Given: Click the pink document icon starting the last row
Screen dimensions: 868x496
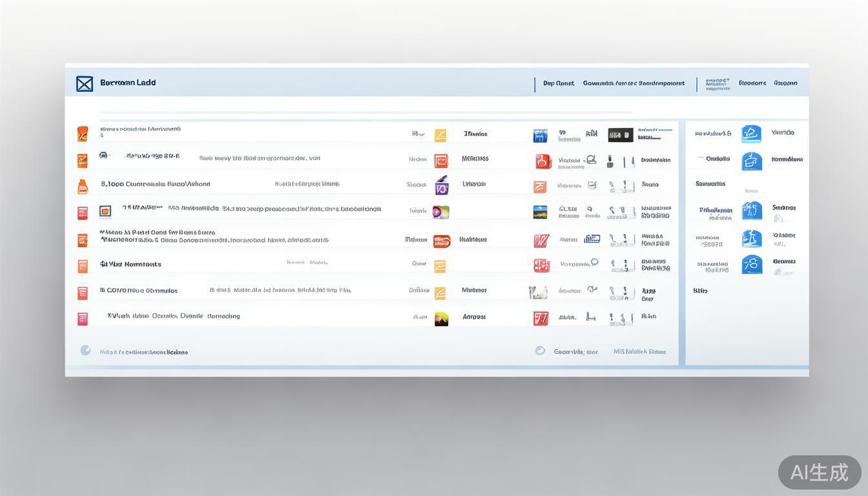Looking at the screenshot, I should (x=83, y=318).
